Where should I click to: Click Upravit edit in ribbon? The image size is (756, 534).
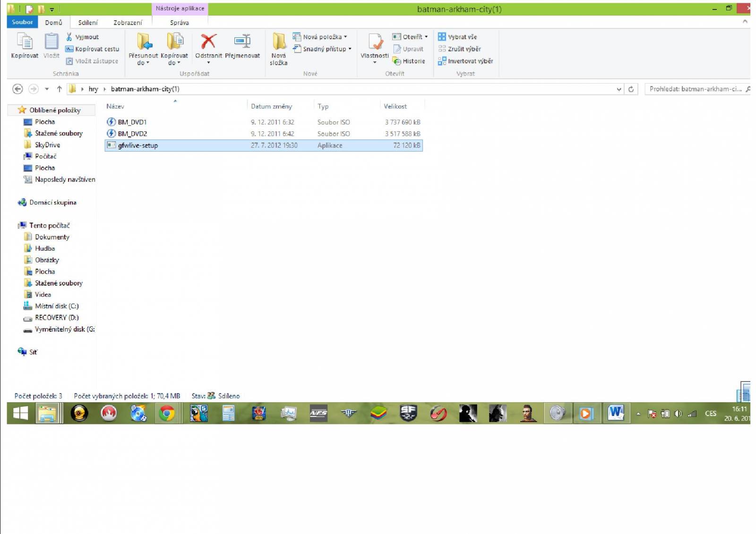(408, 49)
